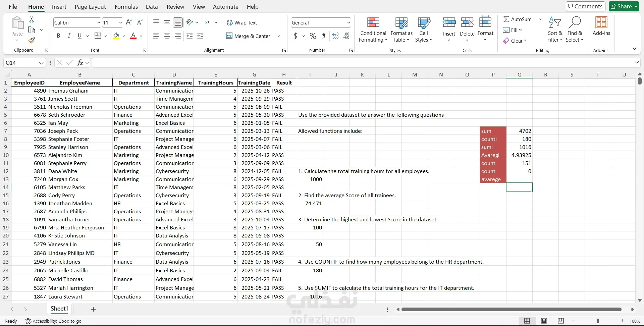Switch to the Formulas tab
Screen dimensions: 644x326
point(126,7)
